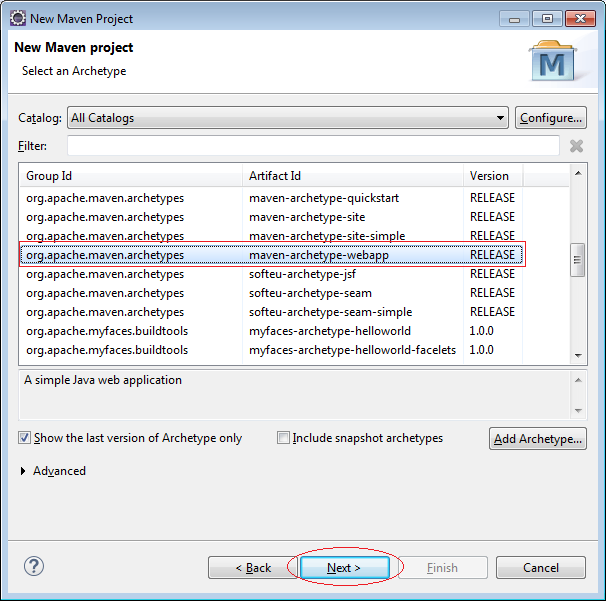Click the Eclipse icon in title bar
The image size is (606, 601).
(x=18, y=18)
